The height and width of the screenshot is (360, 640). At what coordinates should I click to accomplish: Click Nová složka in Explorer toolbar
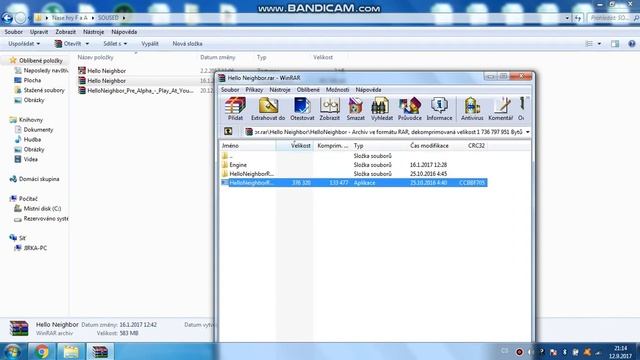pyautogui.click(x=187, y=44)
